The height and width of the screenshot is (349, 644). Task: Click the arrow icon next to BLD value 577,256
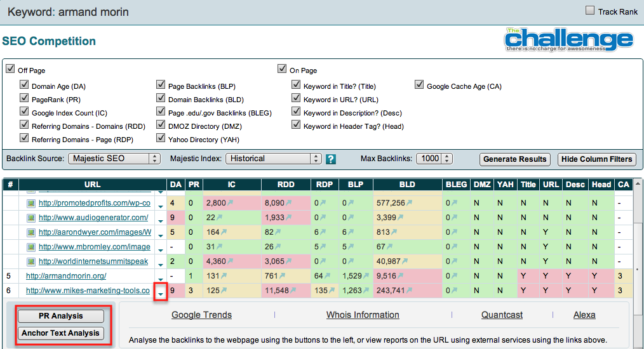tap(410, 203)
